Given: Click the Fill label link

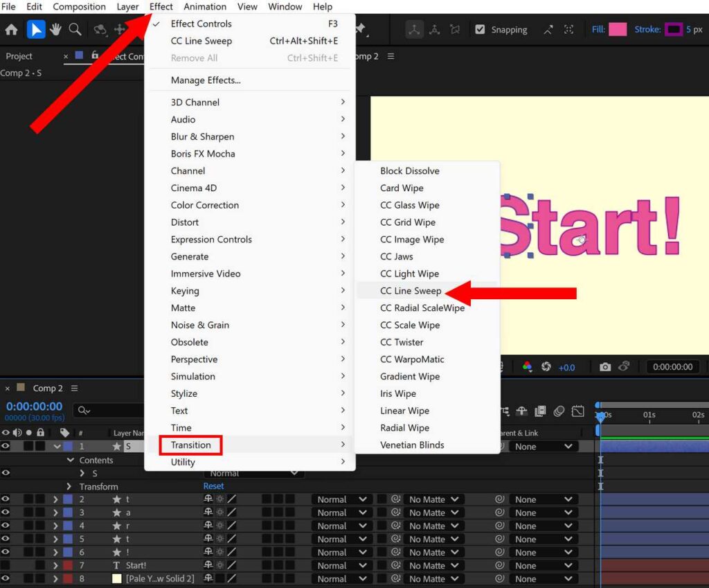Looking at the screenshot, I should pos(598,29).
